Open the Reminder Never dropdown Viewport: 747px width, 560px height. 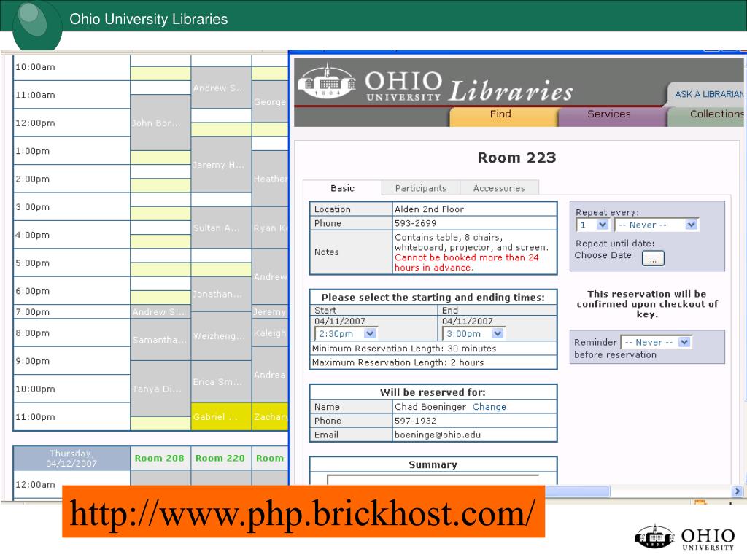click(656, 343)
